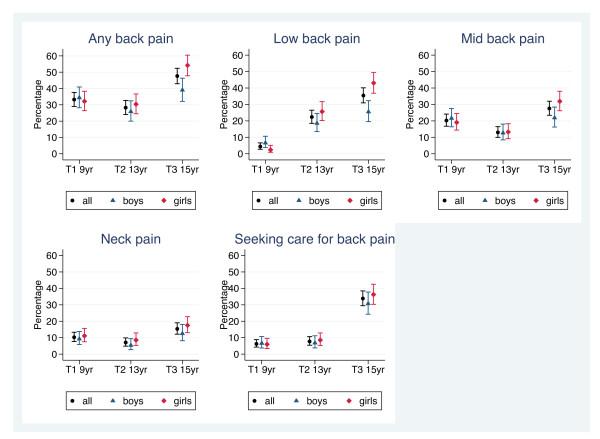
Task: Click 'Seeking care for back pain' title
Action: tap(314, 240)
